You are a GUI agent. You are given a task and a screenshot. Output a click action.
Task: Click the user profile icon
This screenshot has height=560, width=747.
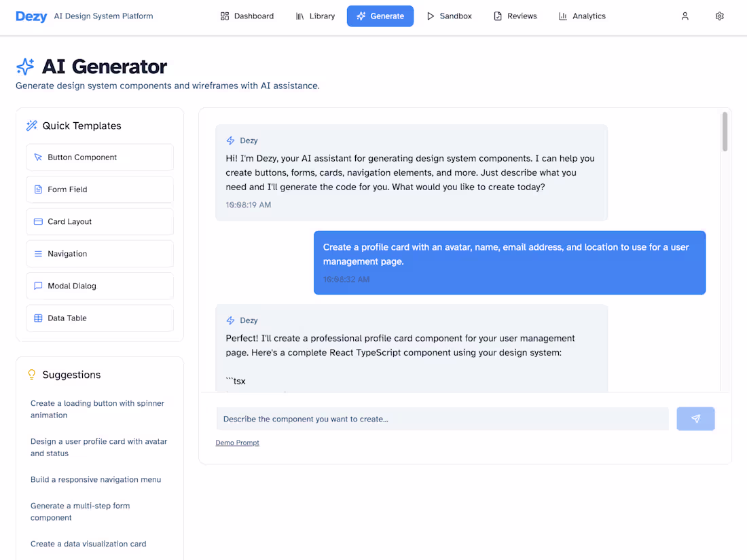685,16
